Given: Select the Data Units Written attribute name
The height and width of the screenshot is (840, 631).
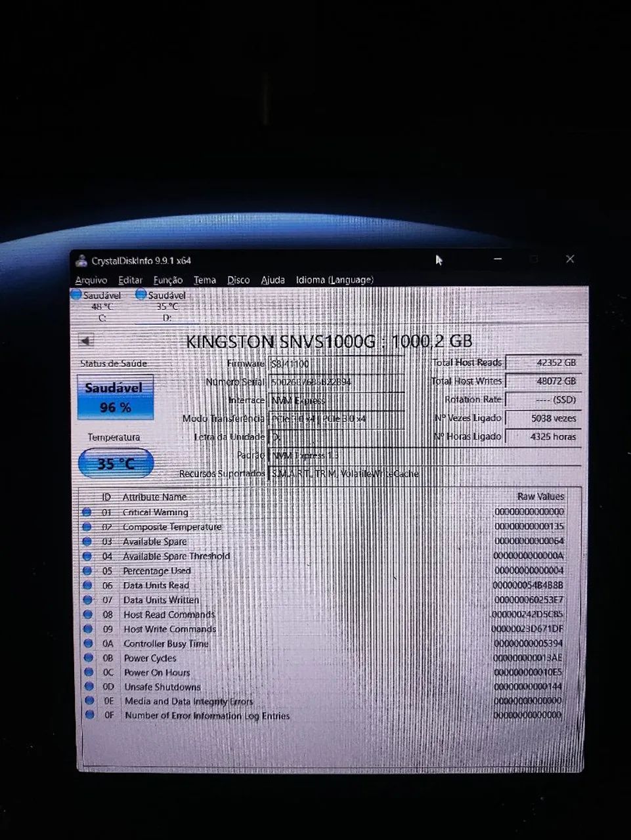Looking at the screenshot, I should click(x=161, y=600).
